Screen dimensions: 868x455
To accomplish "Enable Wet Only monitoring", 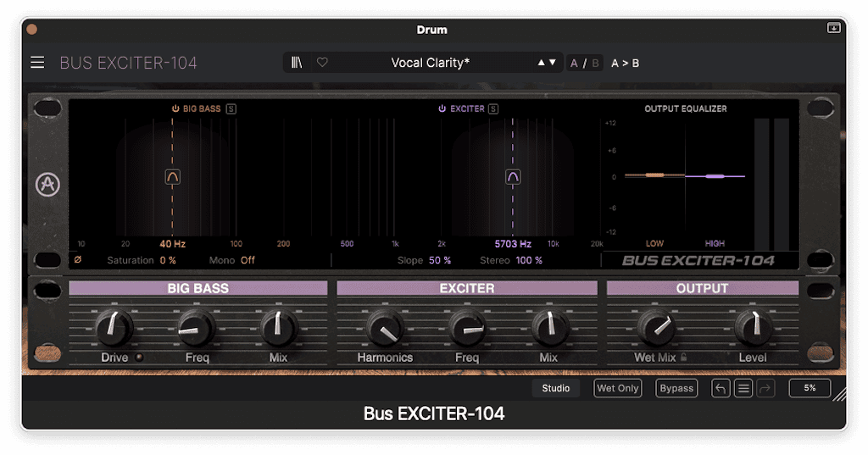I will point(618,388).
